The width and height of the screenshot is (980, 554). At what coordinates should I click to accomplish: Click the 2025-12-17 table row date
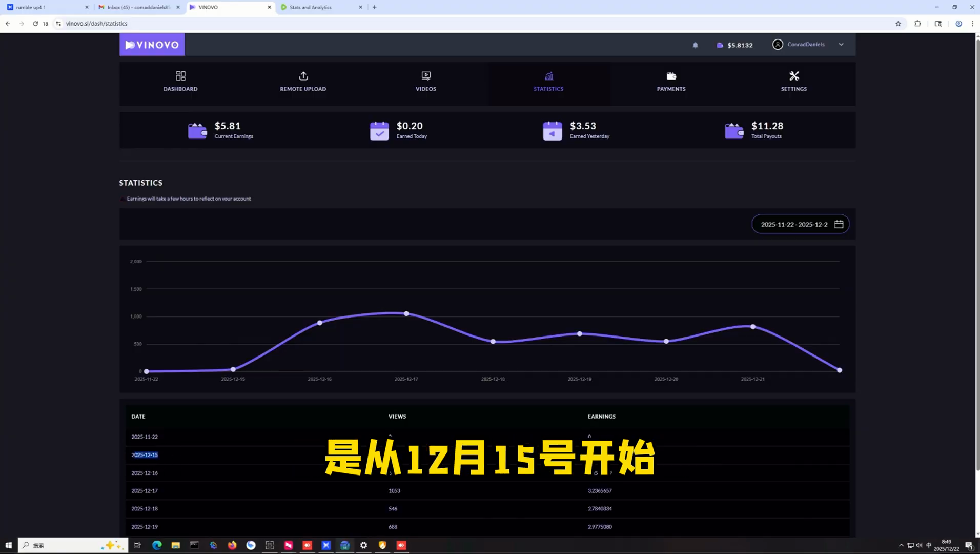145,491
